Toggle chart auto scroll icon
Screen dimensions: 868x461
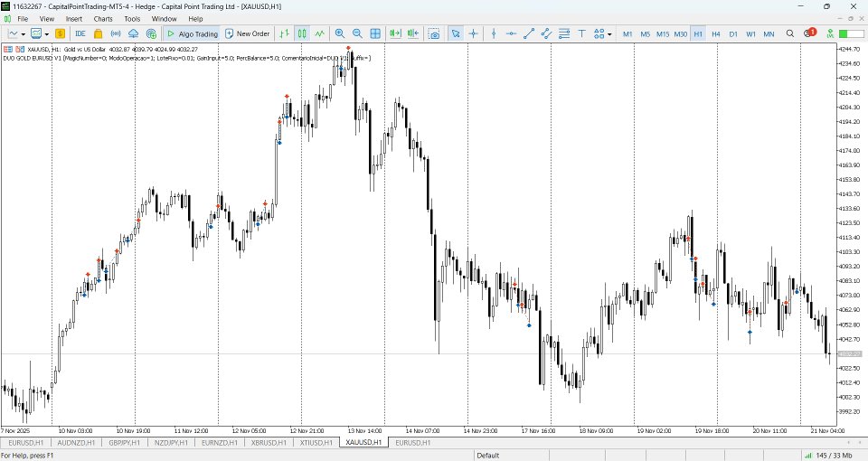tap(395, 33)
